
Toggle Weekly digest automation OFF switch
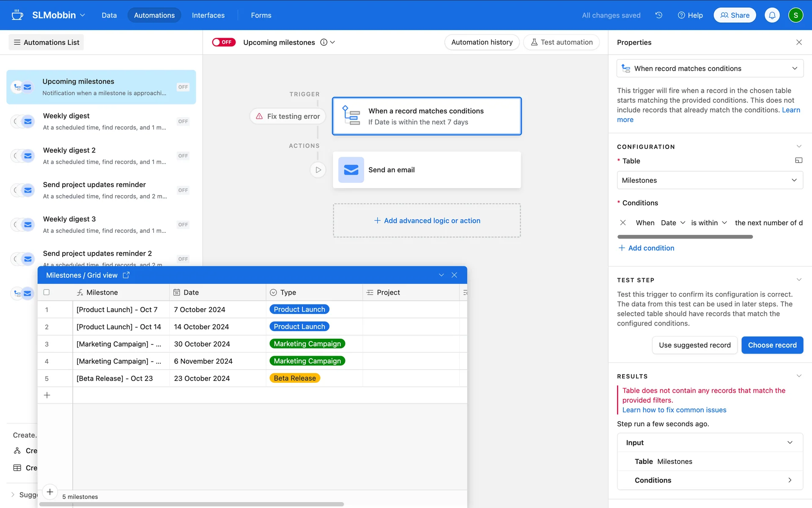tap(183, 121)
